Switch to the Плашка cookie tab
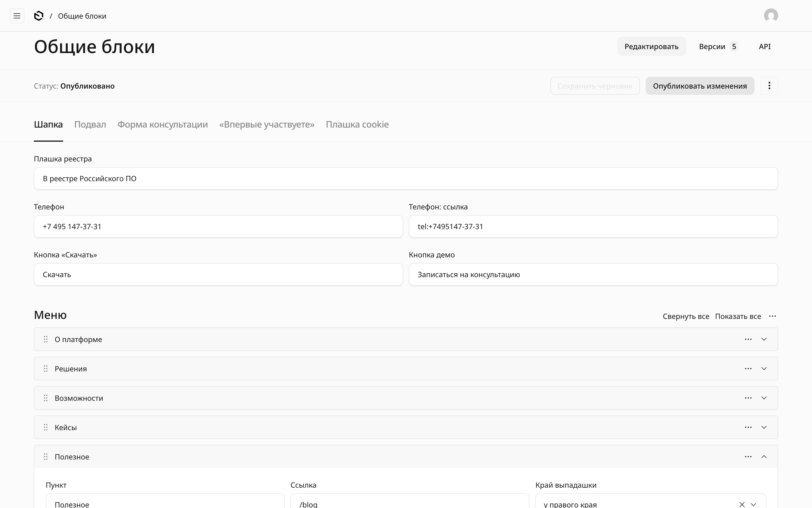This screenshot has height=508, width=812. click(357, 125)
